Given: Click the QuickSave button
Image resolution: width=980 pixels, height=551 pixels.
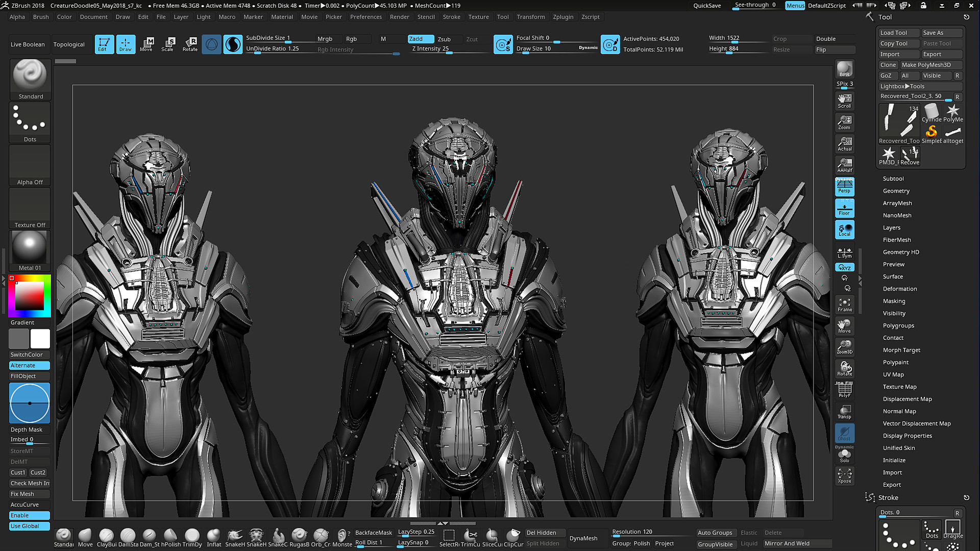Looking at the screenshot, I should [x=707, y=6].
